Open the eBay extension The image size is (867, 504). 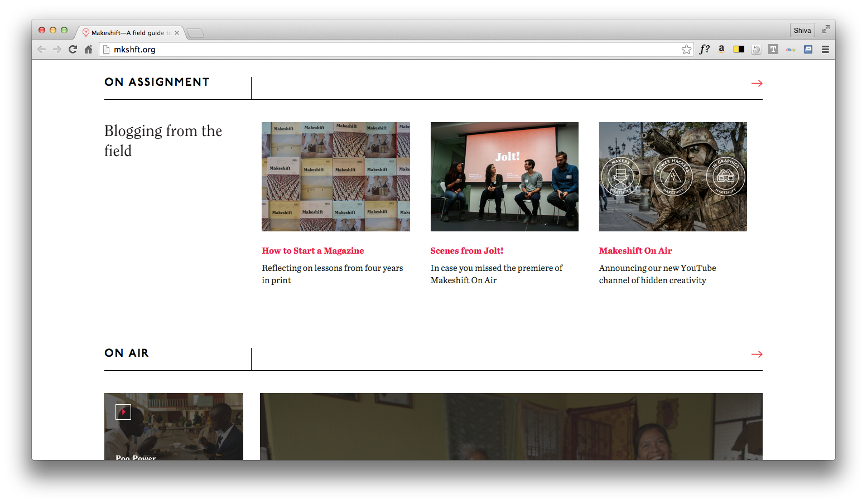[791, 50]
